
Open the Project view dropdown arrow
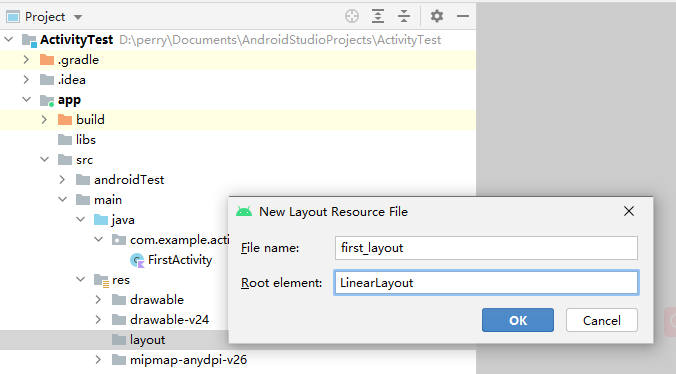pyautogui.click(x=78, y=17)
